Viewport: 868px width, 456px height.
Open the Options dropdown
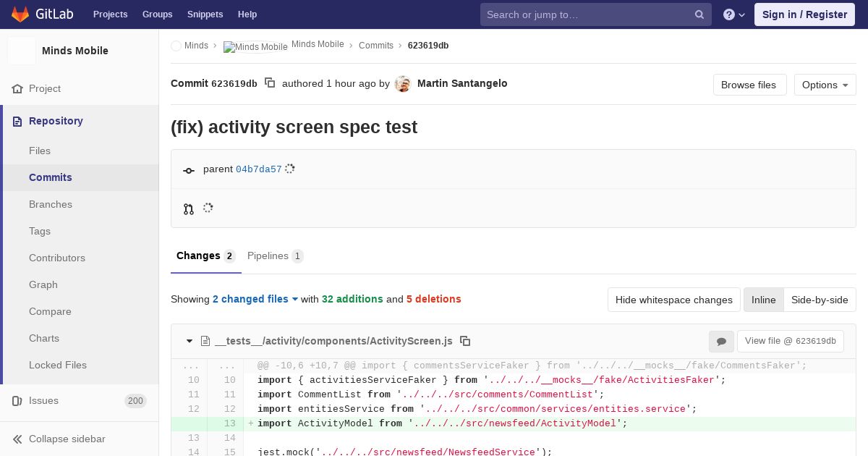pos(825,85)
